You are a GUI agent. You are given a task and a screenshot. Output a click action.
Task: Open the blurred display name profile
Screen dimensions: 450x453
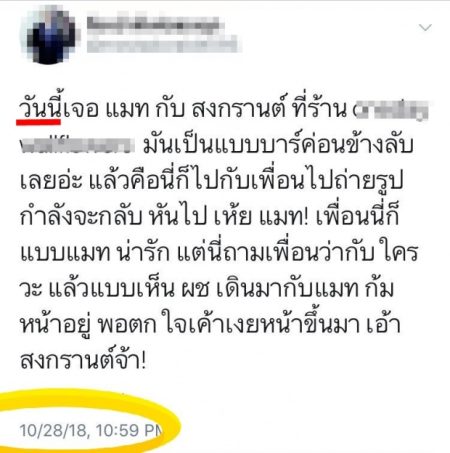(x=153, y=25)
